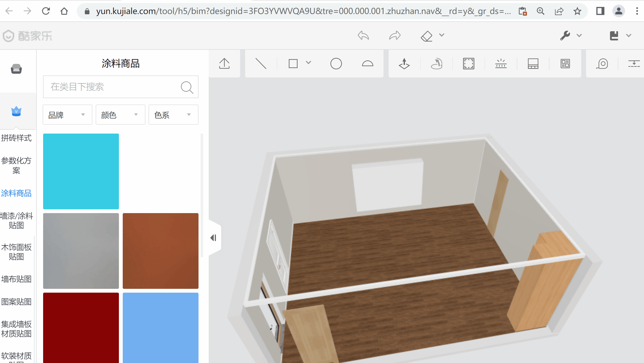Select the circle drawing tool
The image size is (644, 363).
(x=336, y=64)
